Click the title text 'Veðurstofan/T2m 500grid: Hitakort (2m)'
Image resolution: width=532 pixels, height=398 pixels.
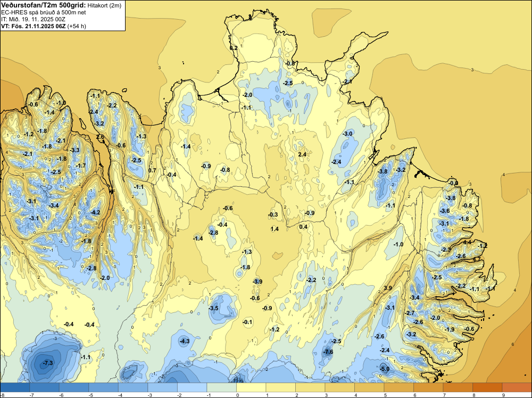pyautogui.click(x=61, y=5)
